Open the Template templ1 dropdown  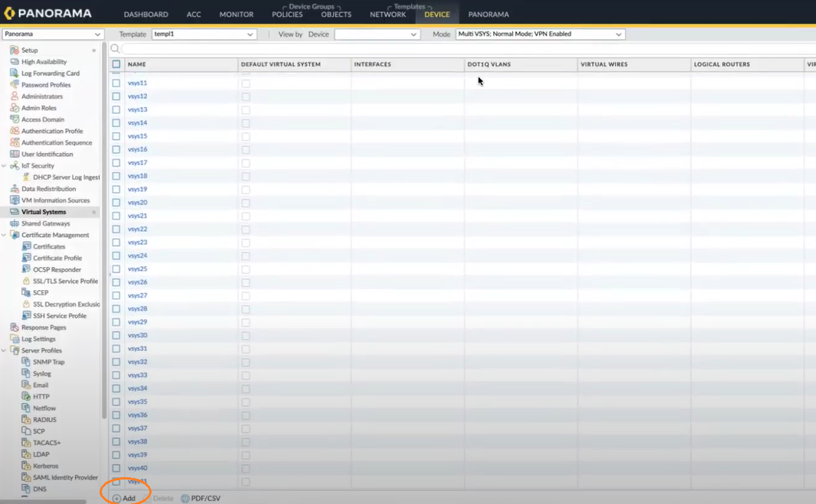[204, 34]
